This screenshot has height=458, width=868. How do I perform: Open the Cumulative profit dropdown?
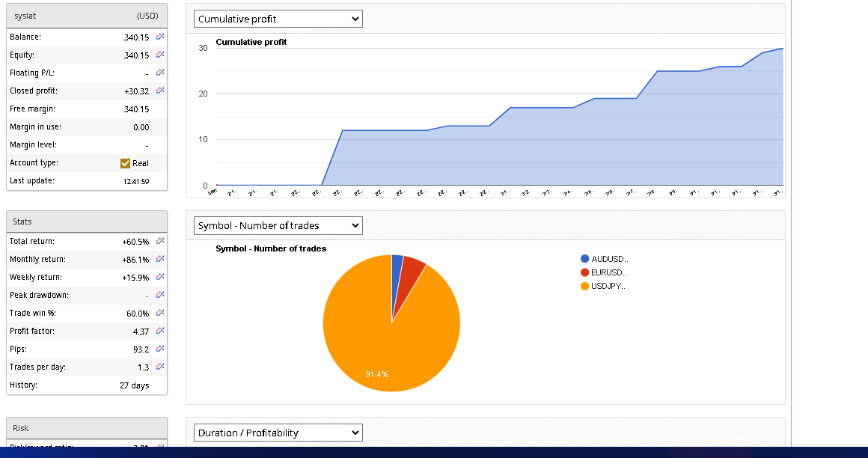pyautogui.click(x=278, y=19)
